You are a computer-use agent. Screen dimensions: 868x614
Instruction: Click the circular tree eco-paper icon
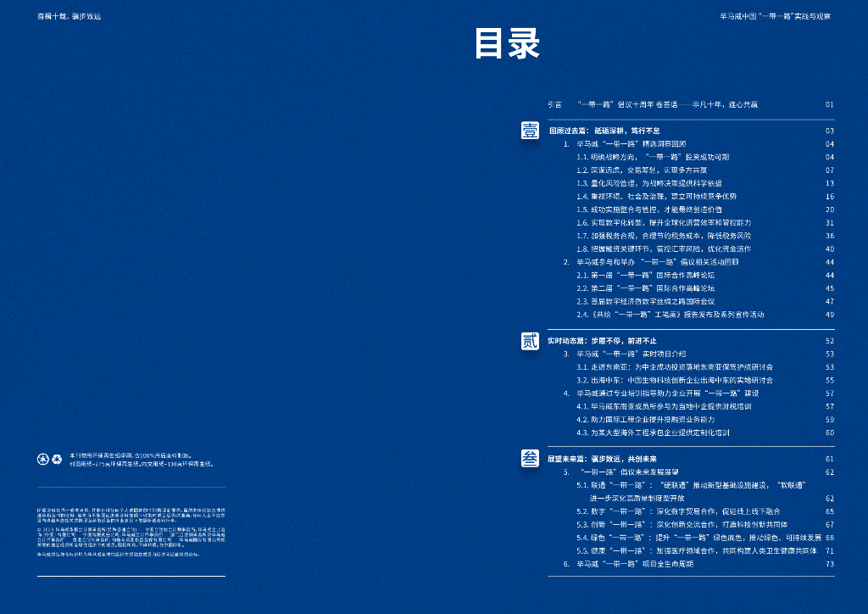pos(43,459)
